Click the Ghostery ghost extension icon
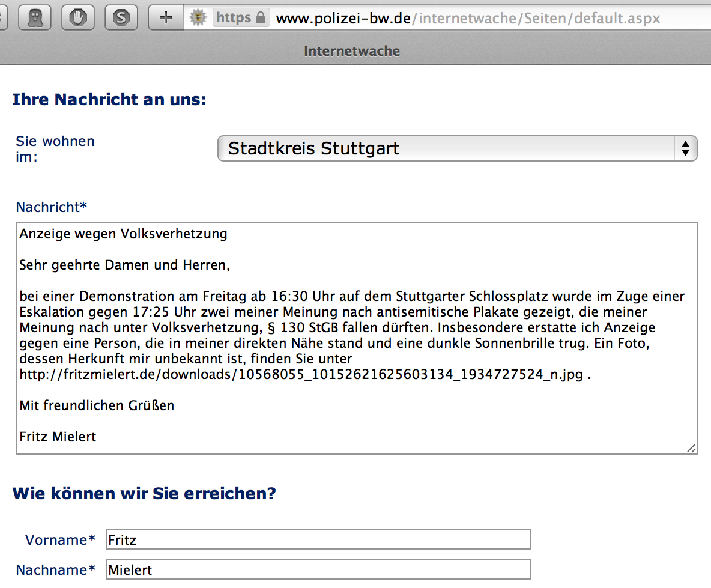The height and width of the screenshot is (588, 711). click(x=35, y=17)
